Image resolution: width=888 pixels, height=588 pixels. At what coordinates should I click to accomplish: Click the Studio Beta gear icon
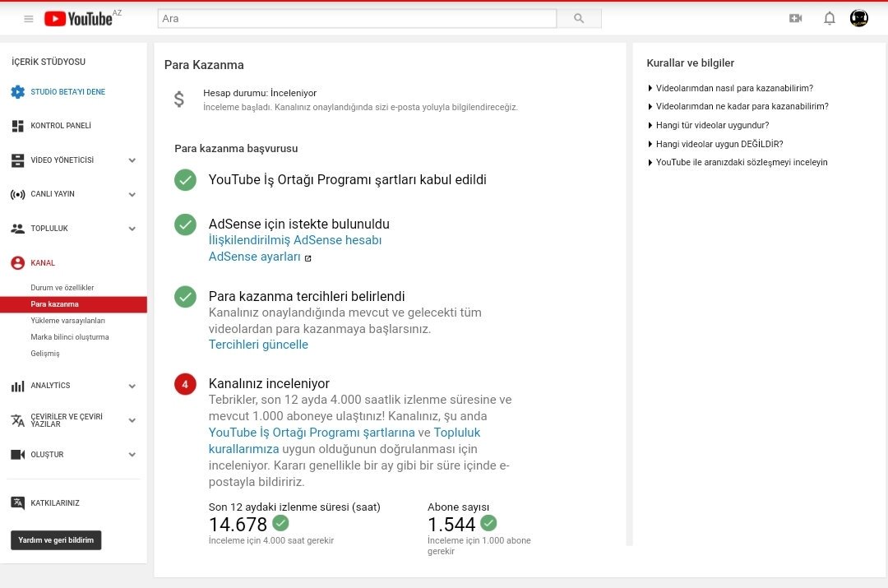click(17, 91)
